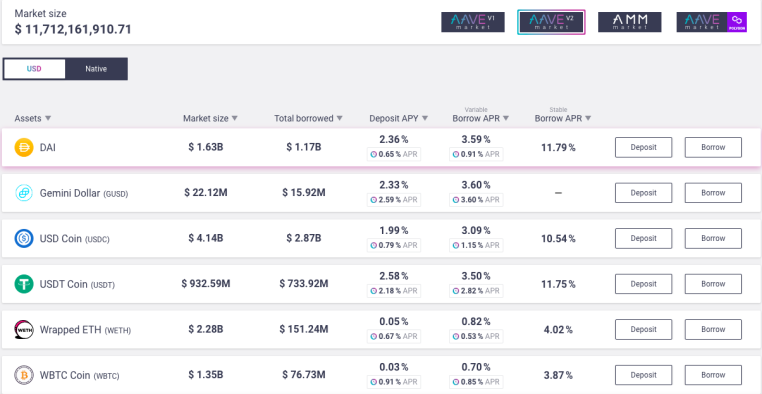Click the USD Coin USDC icon
The width and height of the screenshot is (762, 394).
tap(24, 239)
